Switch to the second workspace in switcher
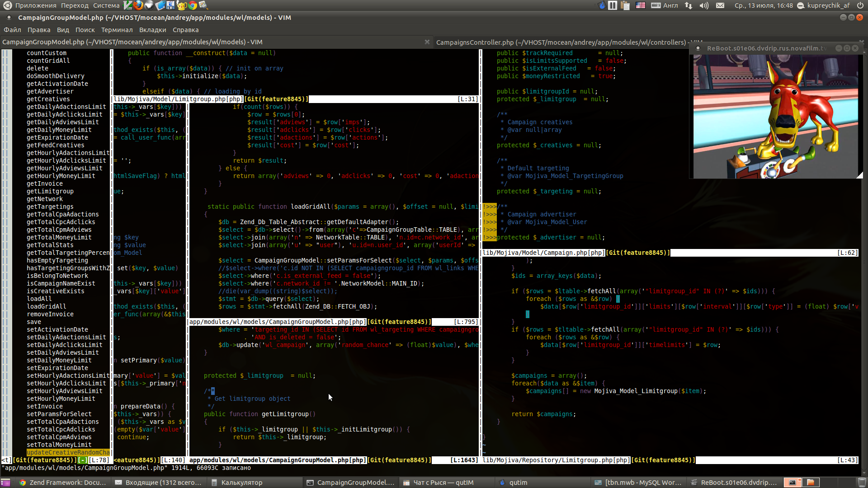This screenshot has height=488, width=868. tap(811, 483)
